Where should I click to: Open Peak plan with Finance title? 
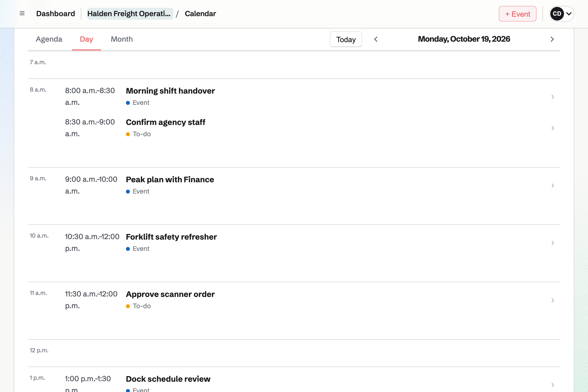[170, 180]
